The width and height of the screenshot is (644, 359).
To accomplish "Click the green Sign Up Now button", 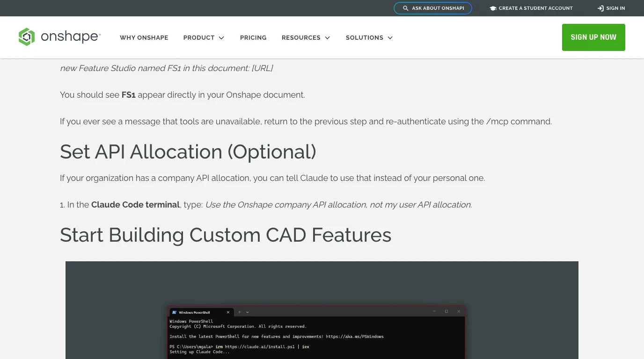I will pos(593,37).
